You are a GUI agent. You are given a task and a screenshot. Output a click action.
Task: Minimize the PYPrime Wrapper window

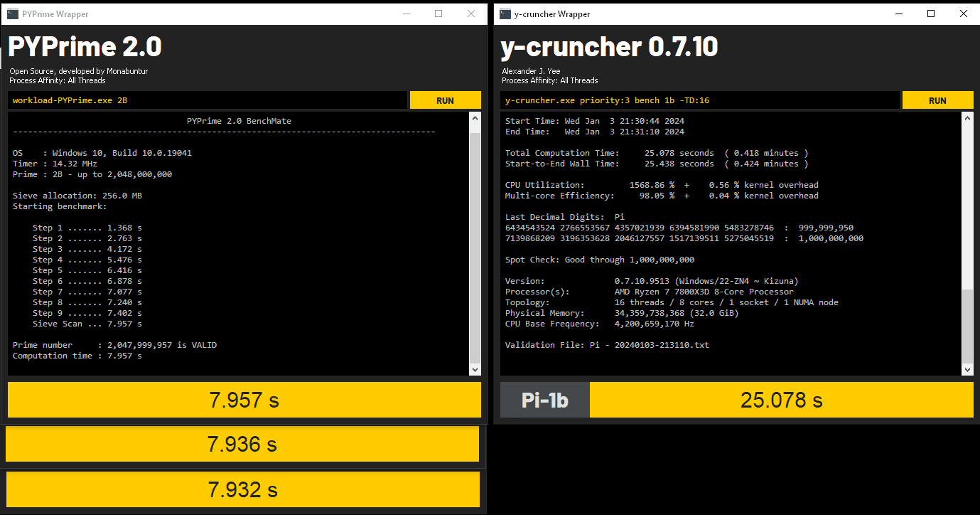(406, 14)
